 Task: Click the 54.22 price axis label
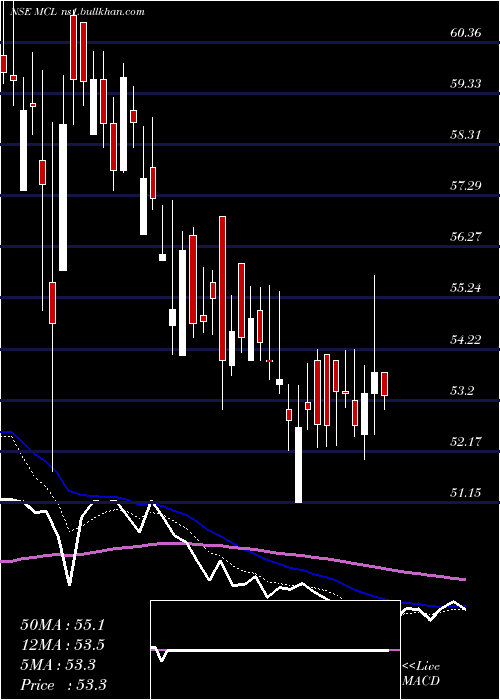tap(466, 339)
